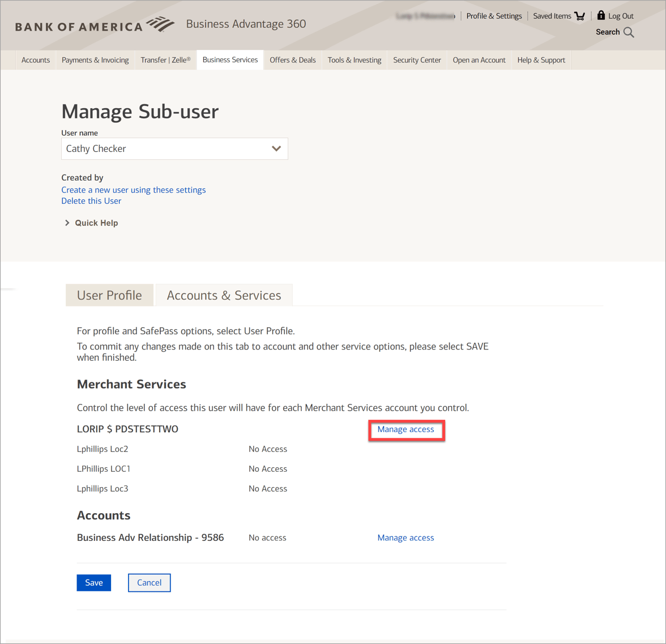The height and width of the screenshot is (644, 666).
Task: Open the Saved Items cart icon
Action: (581, 15)
